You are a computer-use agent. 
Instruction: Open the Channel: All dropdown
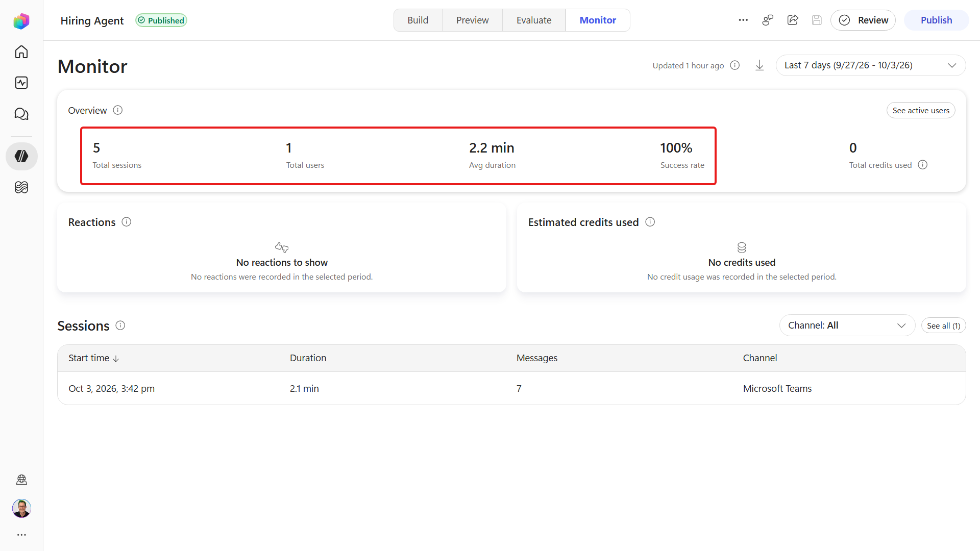(847, 325)
